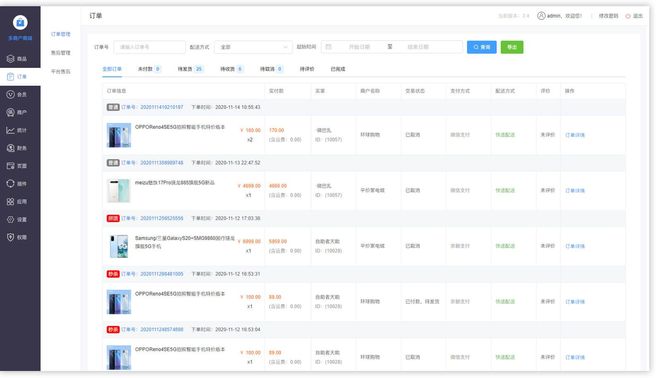Switch to the 待发货 tab
The image size is (660, 378).
pyautogui.click(x=190, y=69)
